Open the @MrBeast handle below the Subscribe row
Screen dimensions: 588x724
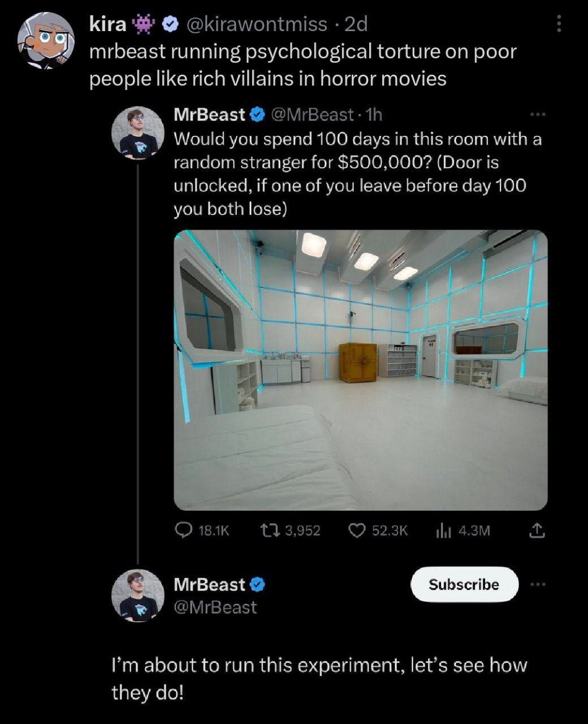pyautogui.click(x=215, y=607)
